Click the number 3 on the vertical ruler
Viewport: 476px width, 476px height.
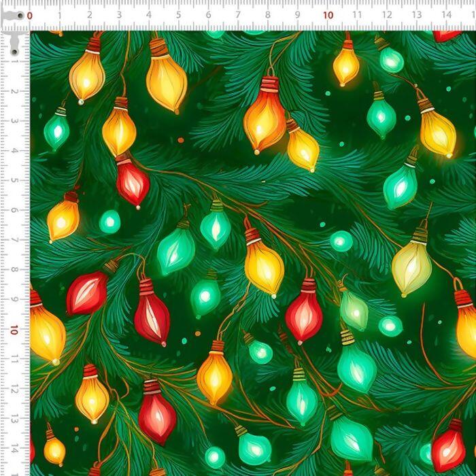point(14,121)
